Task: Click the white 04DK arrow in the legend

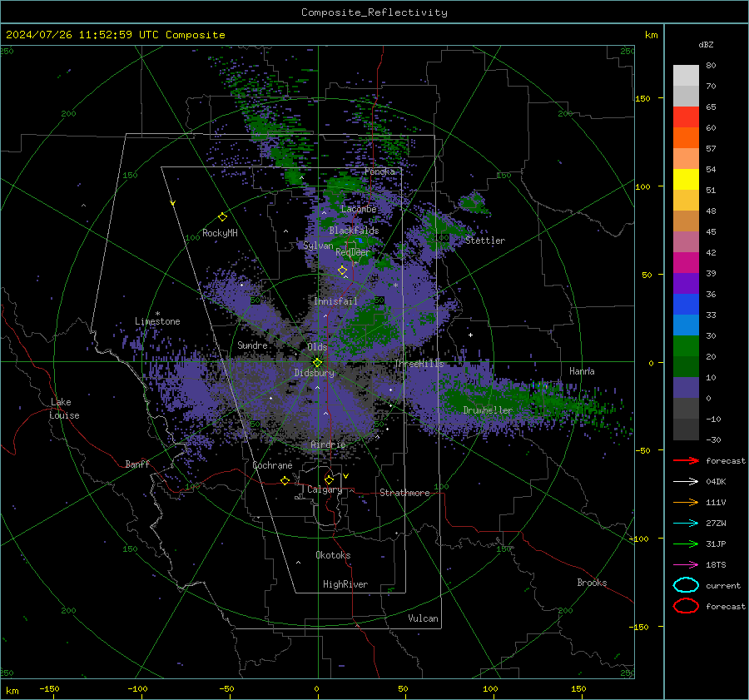Action: (686, 482)
